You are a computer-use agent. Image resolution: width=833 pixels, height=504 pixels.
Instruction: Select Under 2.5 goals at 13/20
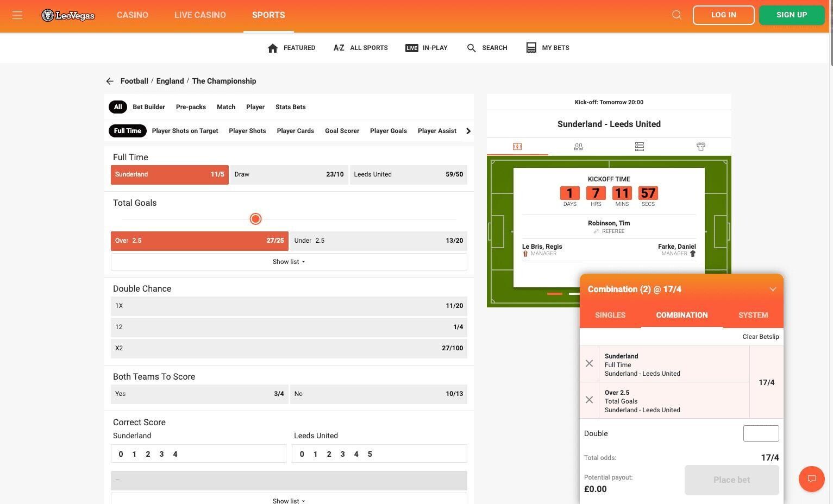point(379,241)
